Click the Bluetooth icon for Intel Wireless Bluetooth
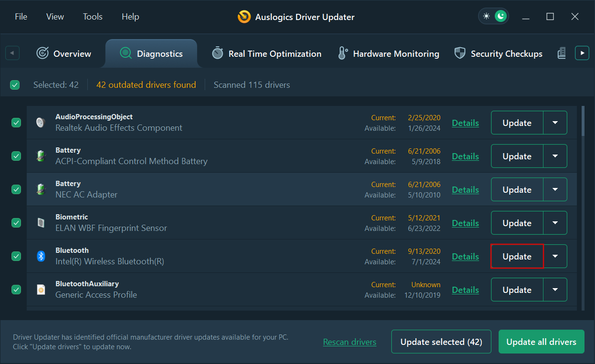Image resolution: width=595 pixels, height=364 pixels. pos(41,256)
